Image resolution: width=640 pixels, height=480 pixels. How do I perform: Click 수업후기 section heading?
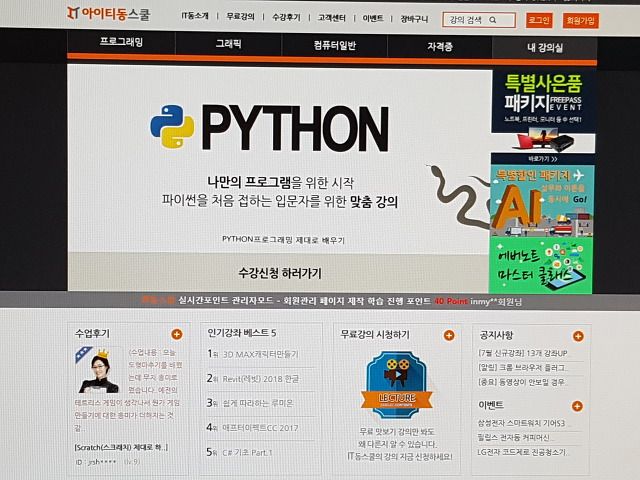click(x=93, y=333)
